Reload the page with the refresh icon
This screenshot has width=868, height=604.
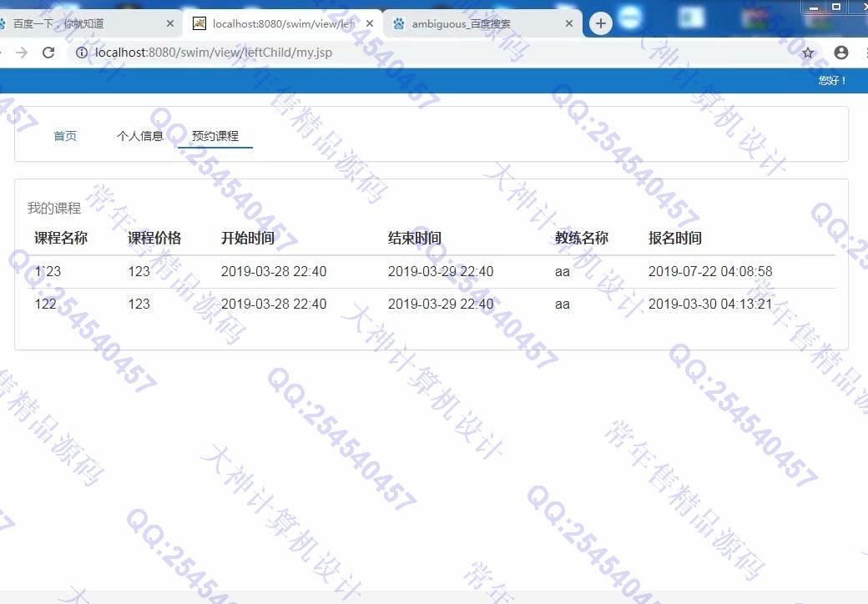tap(48, 53)
